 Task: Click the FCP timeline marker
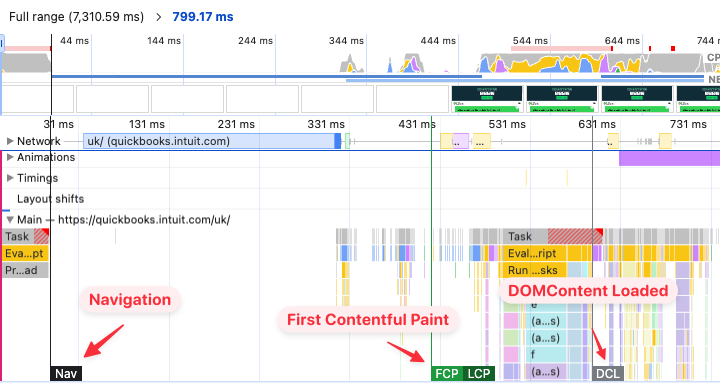pyautogui.click(x=447, y=374)
